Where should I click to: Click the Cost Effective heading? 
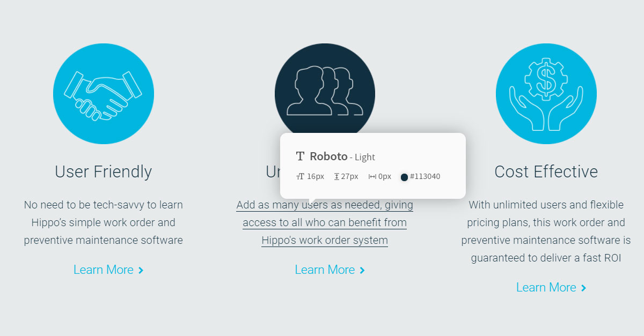pos(546,171)
